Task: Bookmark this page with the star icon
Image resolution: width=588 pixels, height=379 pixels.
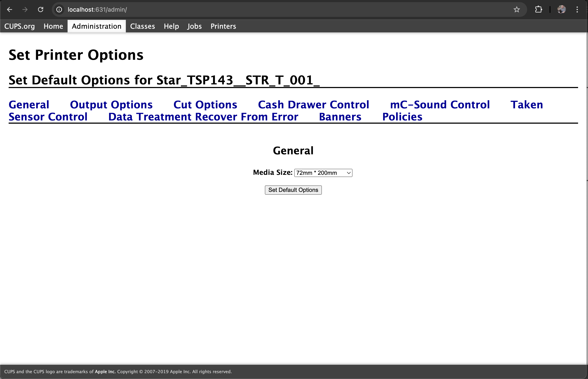Action: pos(517,9)
